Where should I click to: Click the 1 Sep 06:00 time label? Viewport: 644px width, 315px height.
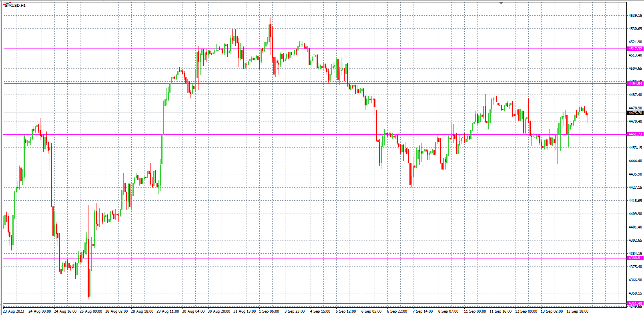269,311
